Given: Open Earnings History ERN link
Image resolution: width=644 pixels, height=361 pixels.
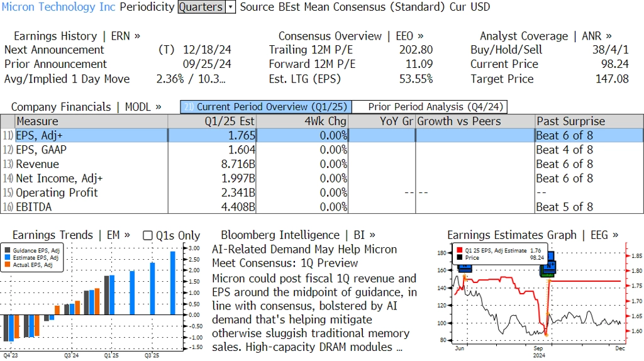Looking at the screenshot, I should coord(77,36).
